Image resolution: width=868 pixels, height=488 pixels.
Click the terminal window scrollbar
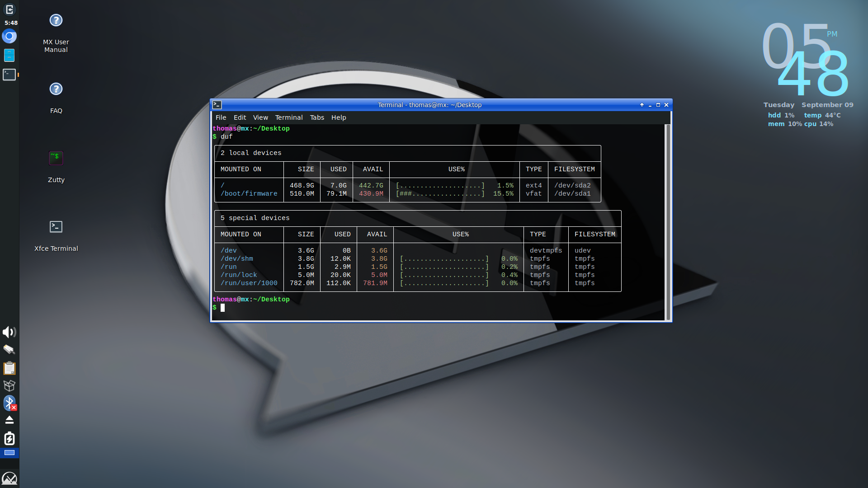click(x=669, y=217)
